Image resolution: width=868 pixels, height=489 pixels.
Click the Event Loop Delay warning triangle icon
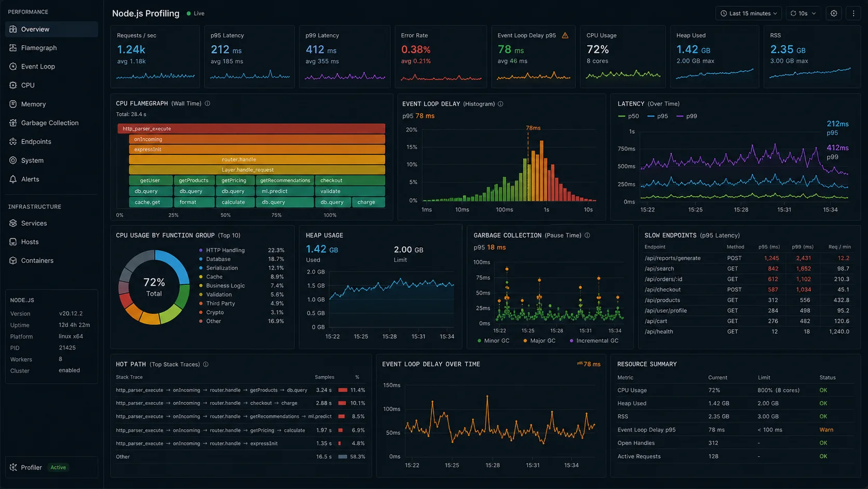point(565,35)
